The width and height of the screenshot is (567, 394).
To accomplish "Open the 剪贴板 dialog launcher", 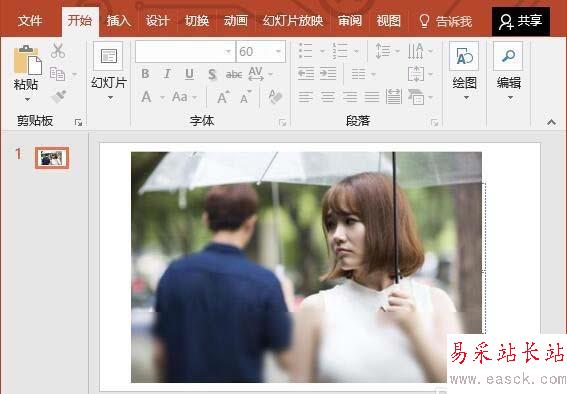I will coord(78,123).
